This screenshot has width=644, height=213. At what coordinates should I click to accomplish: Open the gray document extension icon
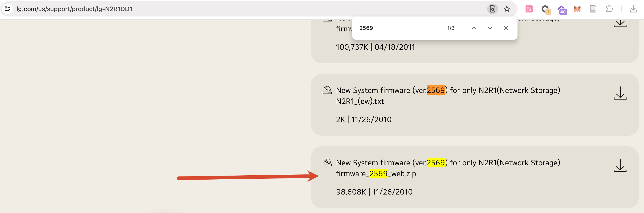[x=593, y=9]
